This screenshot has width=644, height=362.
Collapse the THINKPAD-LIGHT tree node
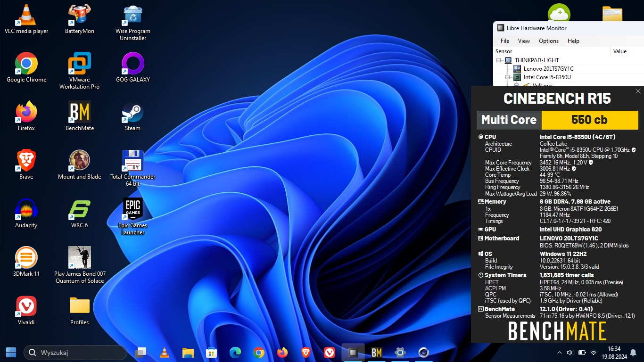[498, 60]
